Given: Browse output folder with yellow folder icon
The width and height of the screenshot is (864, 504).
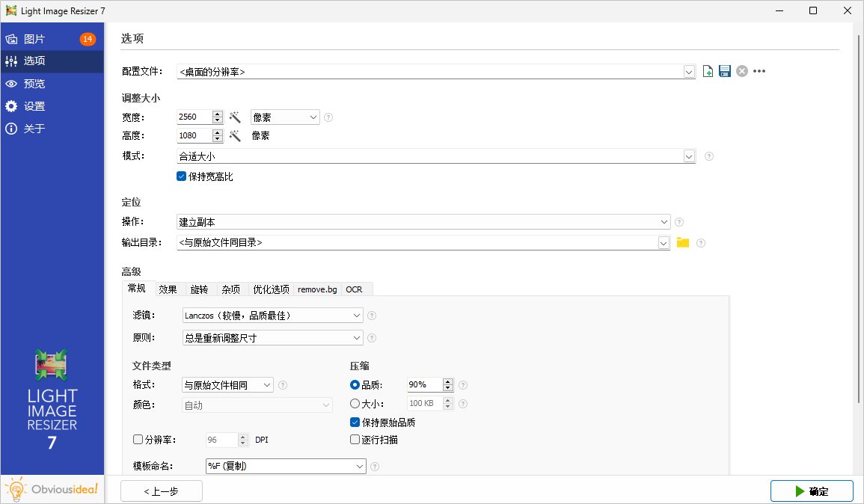Looking at the screenshot, I should pyautogui.click(x=682, y=243).
